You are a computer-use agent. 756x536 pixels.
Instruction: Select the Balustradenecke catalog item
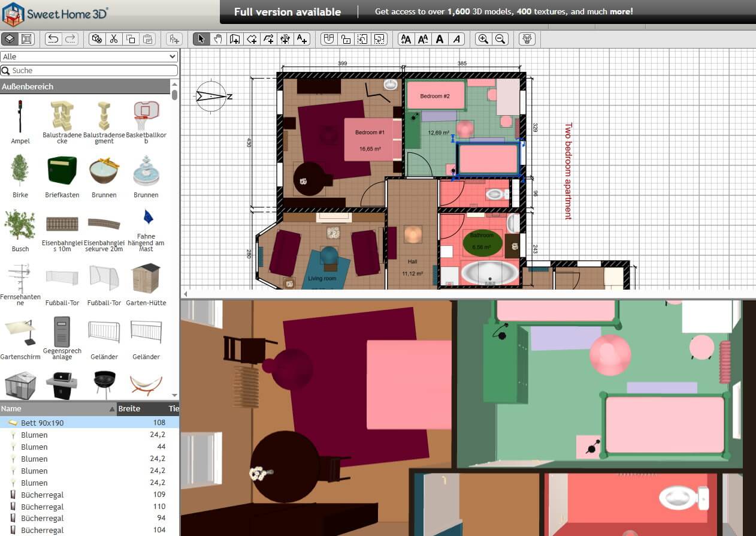62,123
